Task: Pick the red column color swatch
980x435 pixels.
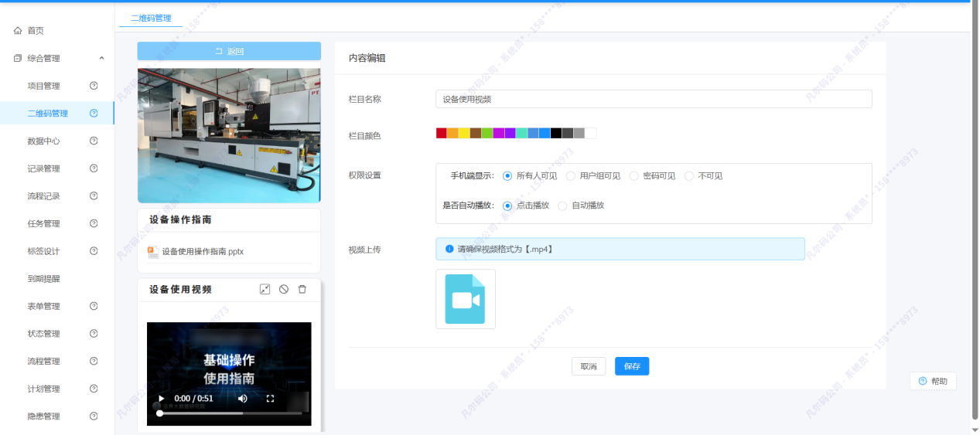Action: coord(442,134)
